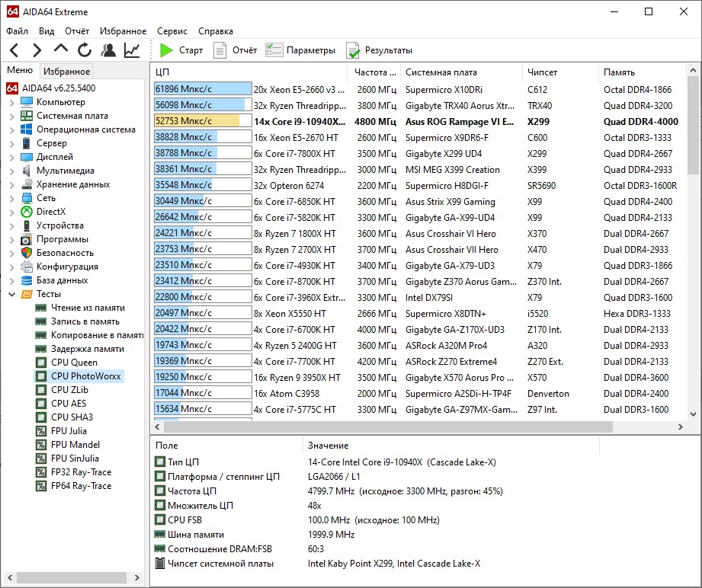
Task: Open the user icon in the toolbar
Action: click(108, 50)
